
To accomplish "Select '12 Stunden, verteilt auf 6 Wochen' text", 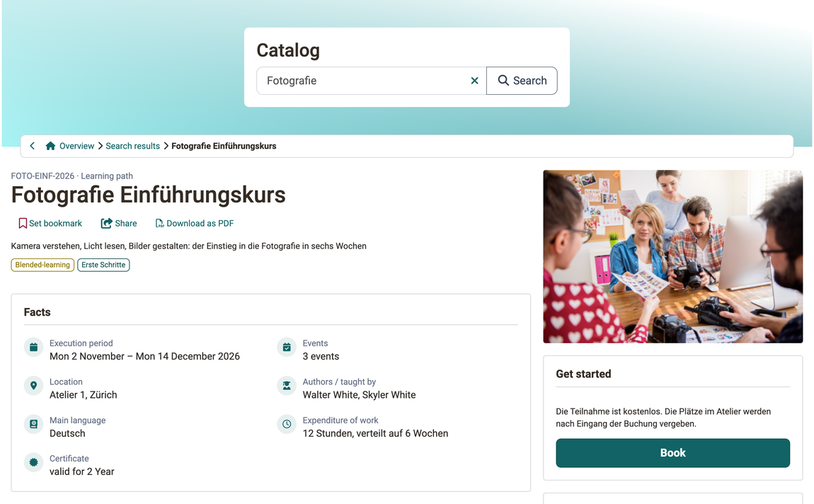I will click(375, 433).
